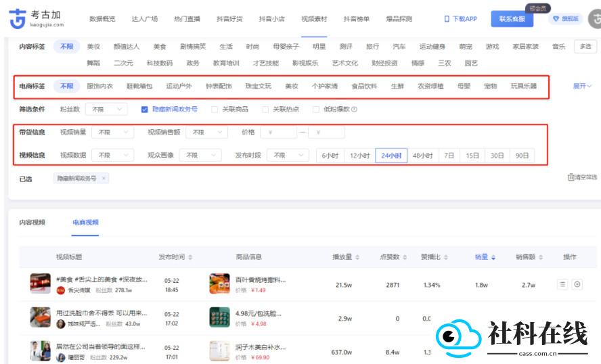Click the 联系客服 button
This screenshot has height=364, width=601.
coord(512,19)
